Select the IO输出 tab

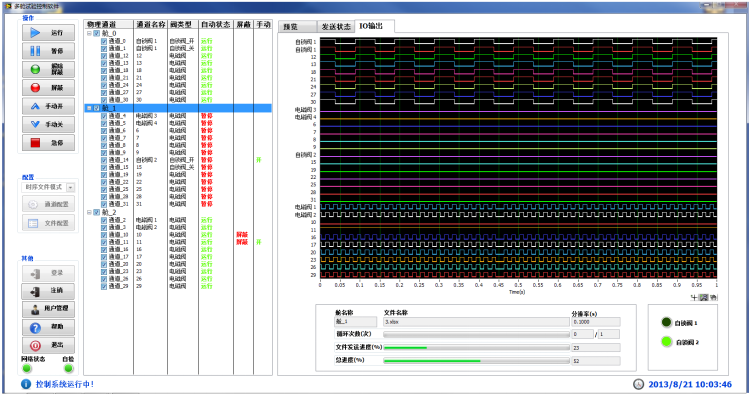[375, 26]
